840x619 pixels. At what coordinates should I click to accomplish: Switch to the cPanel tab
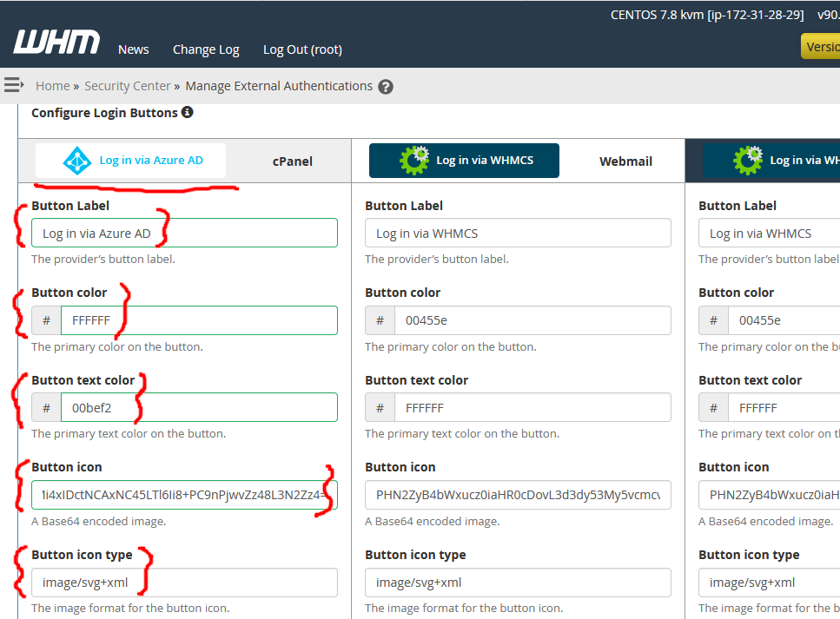[x=292, y=161]
